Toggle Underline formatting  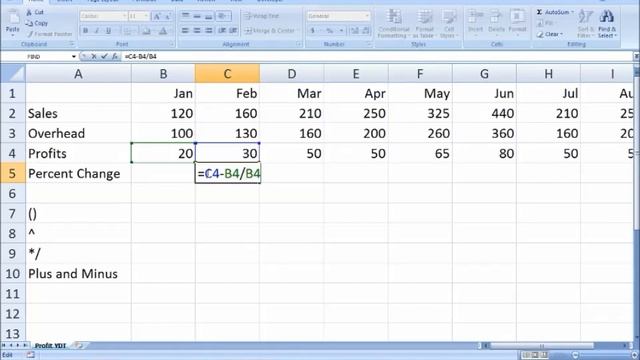click(x=108, y=31)
